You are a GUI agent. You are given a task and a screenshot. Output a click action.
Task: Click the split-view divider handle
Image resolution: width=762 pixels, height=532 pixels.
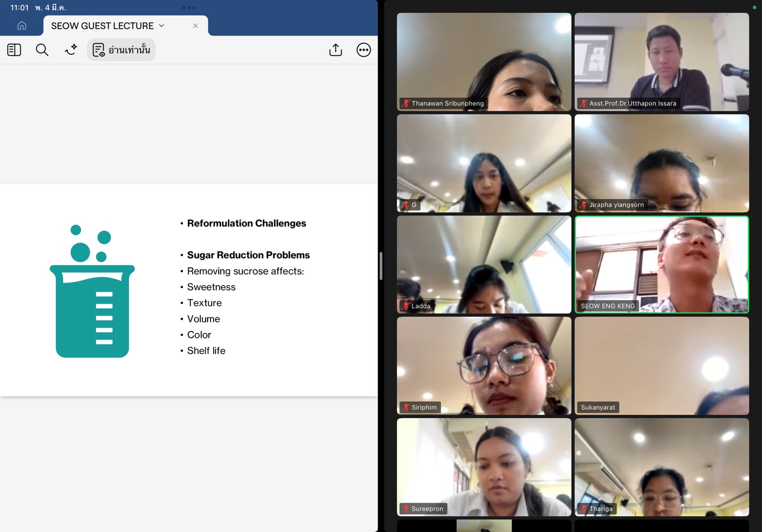pos(381,266)
